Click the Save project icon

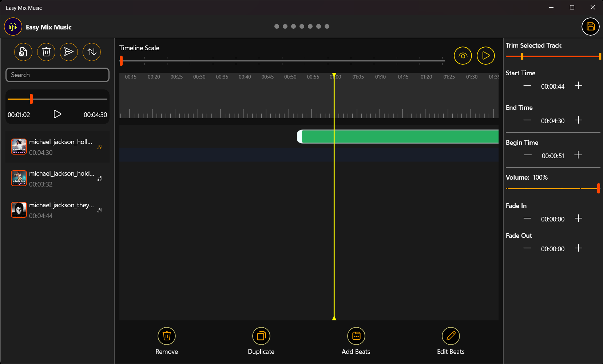click(x=590, y=27)
